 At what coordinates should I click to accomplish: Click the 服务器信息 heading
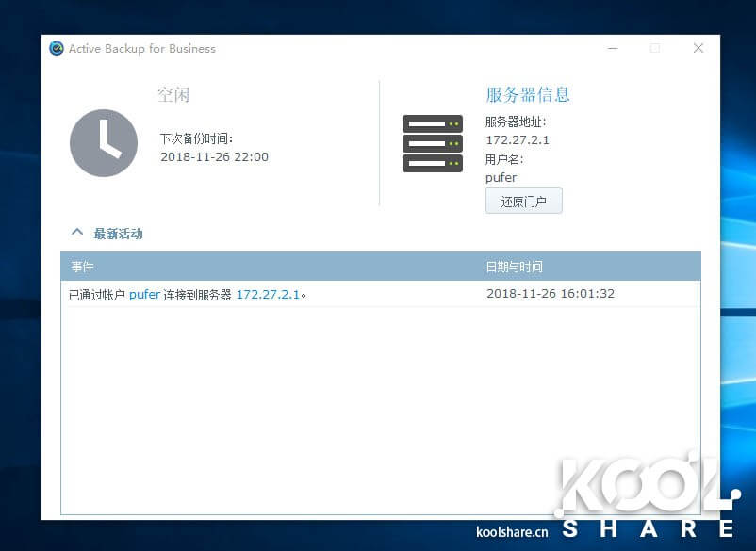tap(527, 94)
